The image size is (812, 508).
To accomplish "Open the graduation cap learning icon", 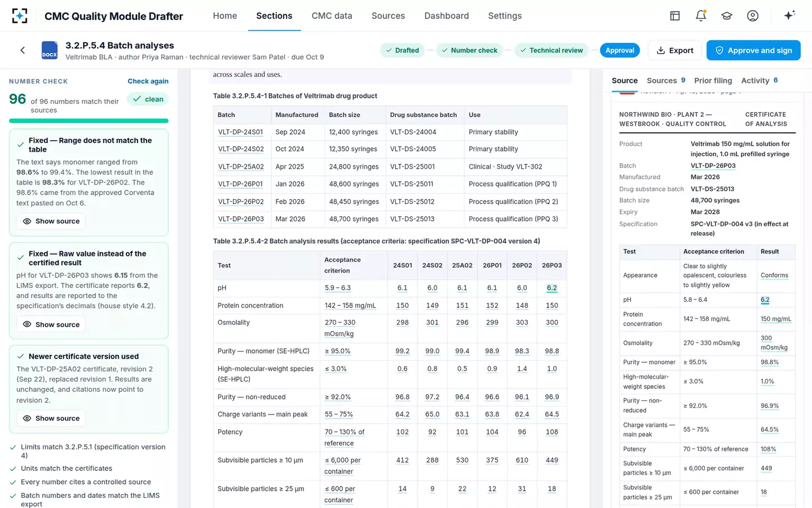I will 727,16.
